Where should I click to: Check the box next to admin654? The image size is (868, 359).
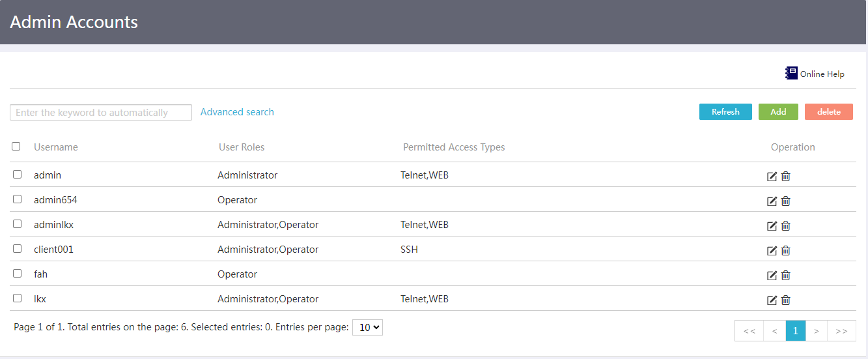[x=18, y=199]
